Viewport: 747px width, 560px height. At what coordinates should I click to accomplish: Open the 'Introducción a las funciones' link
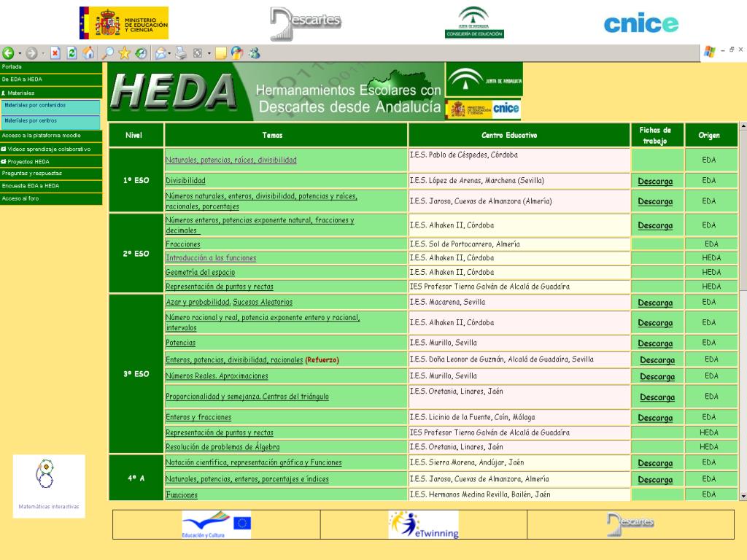click(211, 258)
